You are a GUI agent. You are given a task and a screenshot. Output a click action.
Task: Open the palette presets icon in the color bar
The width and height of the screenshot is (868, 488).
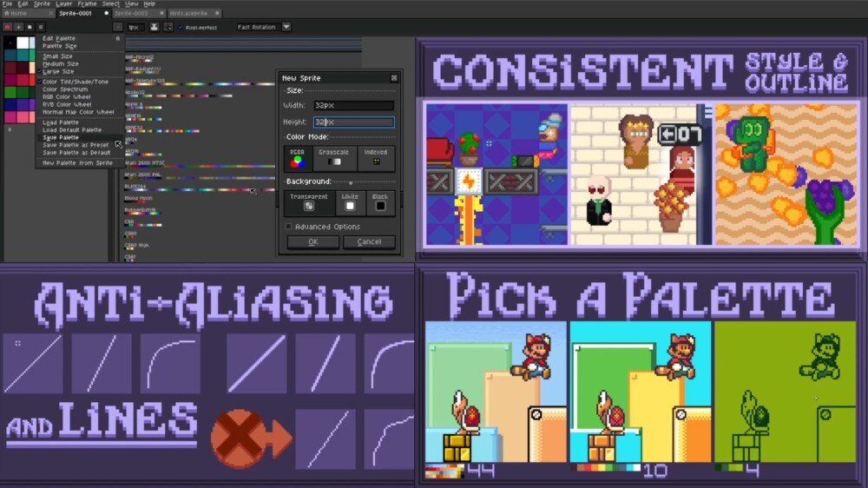point(30,27)
